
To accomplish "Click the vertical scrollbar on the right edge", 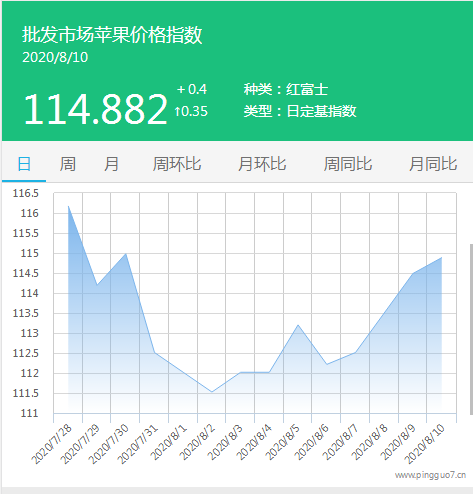I will click(471, 329).
